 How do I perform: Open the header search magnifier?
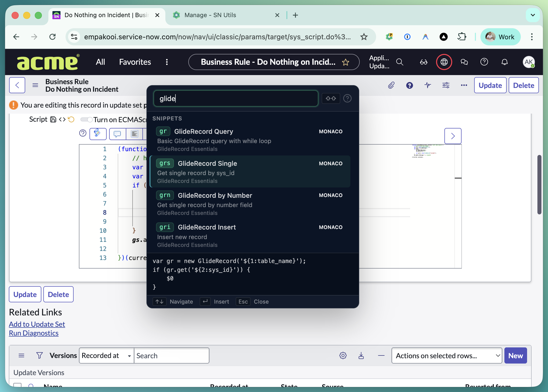(400, 62)
